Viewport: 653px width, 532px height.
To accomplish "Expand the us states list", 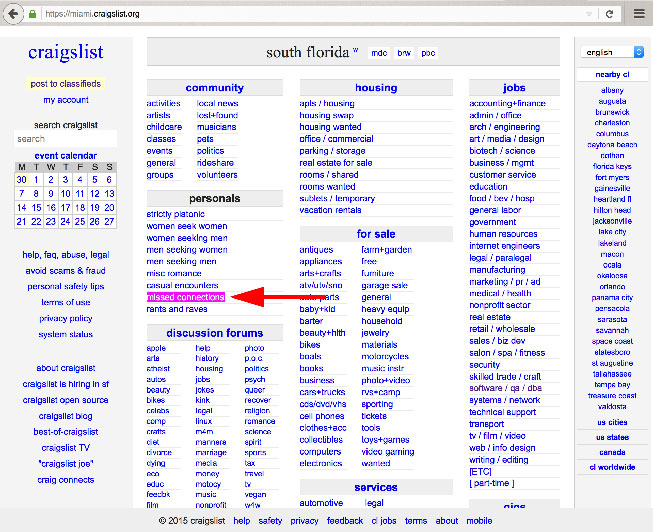I will click(612, 437).
